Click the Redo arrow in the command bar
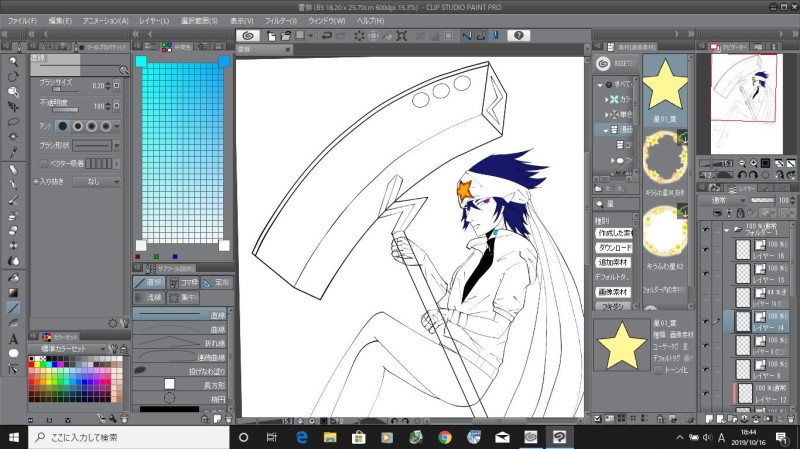 click(340, 36)
